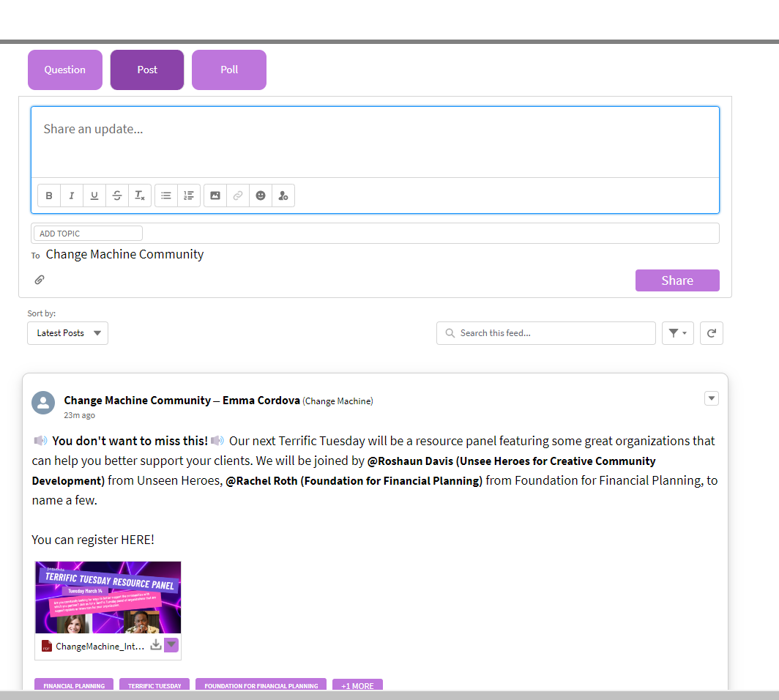
Task: Open the emoji picker
Action: pos(261,196)
